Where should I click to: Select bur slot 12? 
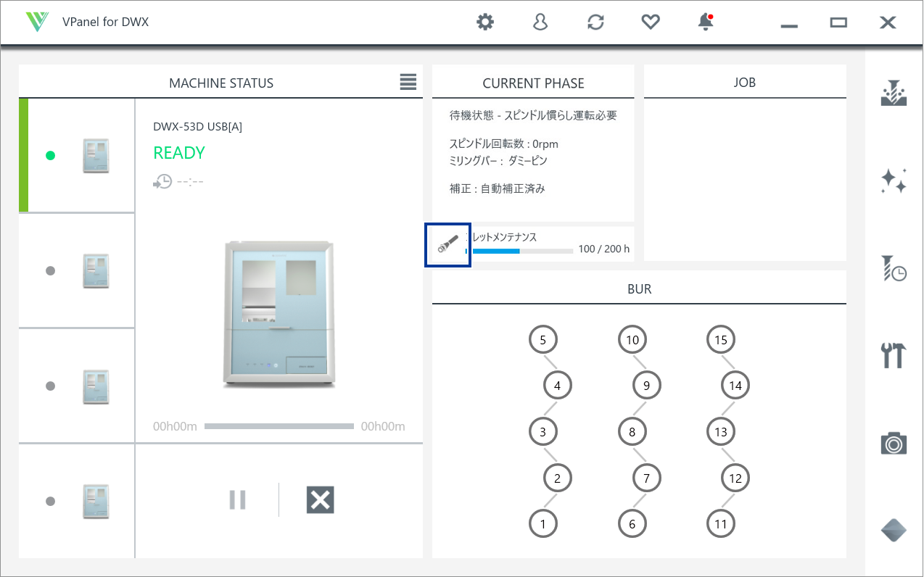coord(735,478)
